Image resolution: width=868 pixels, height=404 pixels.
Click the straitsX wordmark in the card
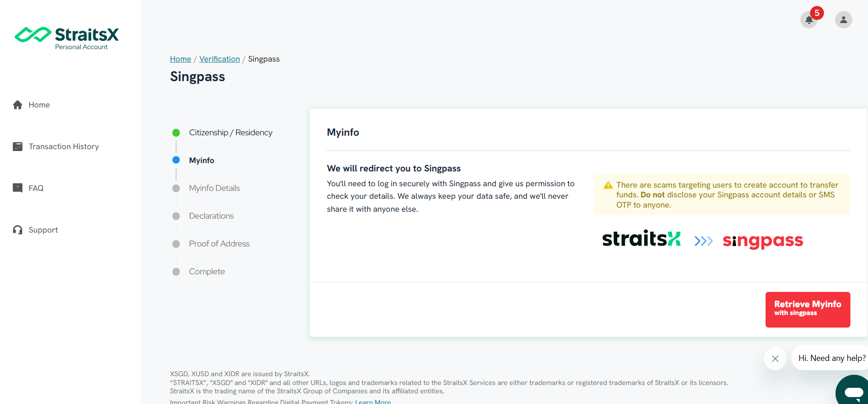(641, 239)
